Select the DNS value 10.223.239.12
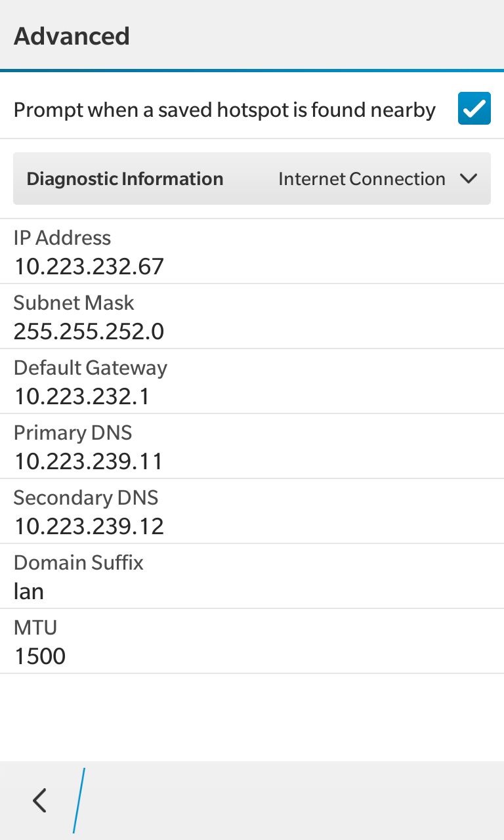Image resolution: width=504 pixels, height=840 pixels. point(89,526)
